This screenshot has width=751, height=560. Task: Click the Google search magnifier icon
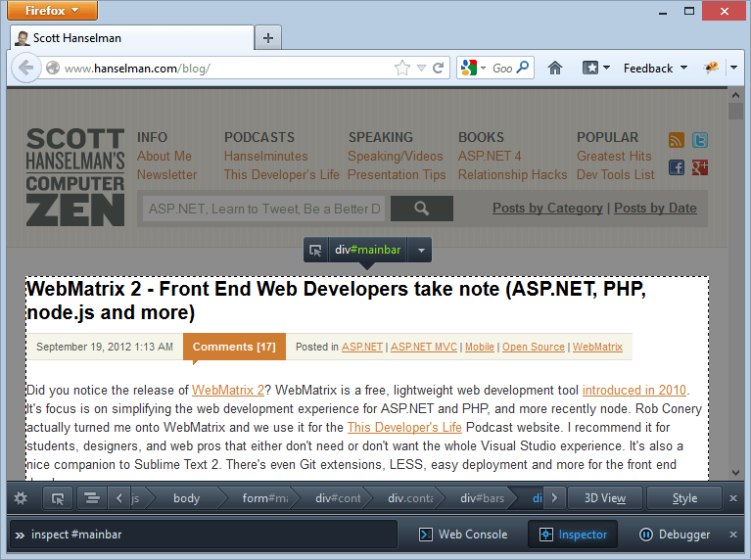click(x=523, y=68)
